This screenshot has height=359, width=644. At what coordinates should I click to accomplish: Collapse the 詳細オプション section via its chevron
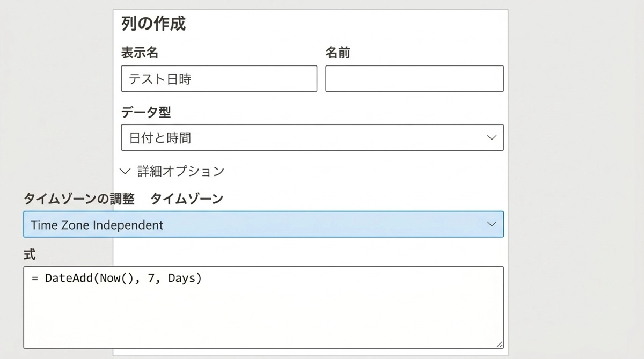126,171
